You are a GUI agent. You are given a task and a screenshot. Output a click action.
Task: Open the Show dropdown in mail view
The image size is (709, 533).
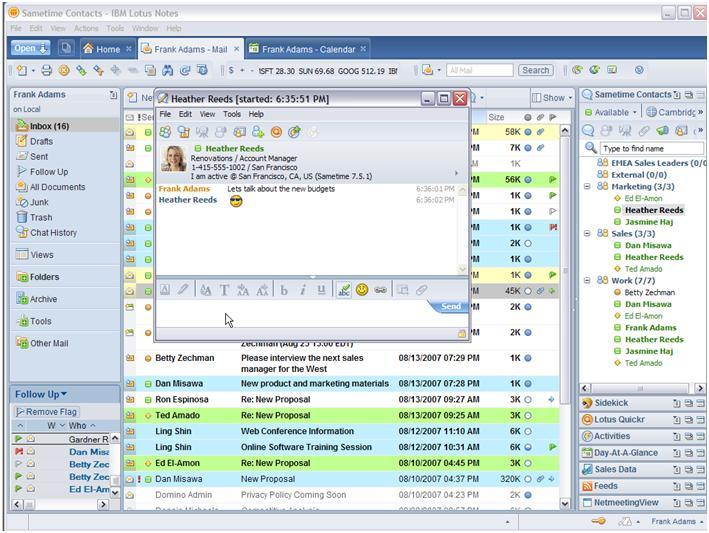click(x=552, y=98)
